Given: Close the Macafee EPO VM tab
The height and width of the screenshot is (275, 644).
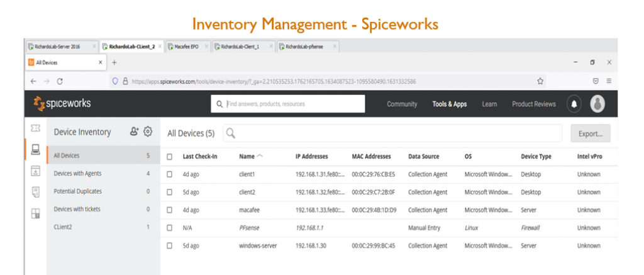Looking at the screenshot, I should click(206, 47).
